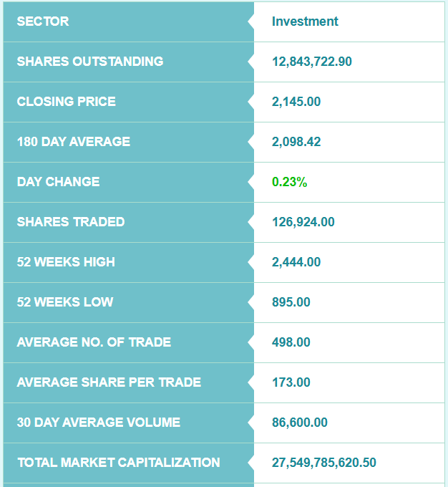Click the 30 DAY AVERAGE VOLUME label
Image resolution: width=448 pixels, height=487 pixels.
tap(99, 423)
